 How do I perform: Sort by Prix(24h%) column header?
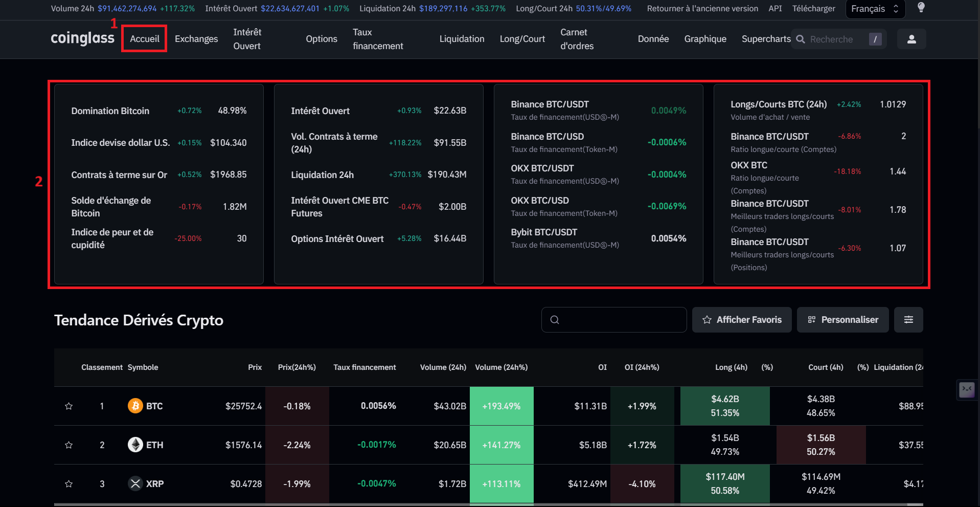297,367
